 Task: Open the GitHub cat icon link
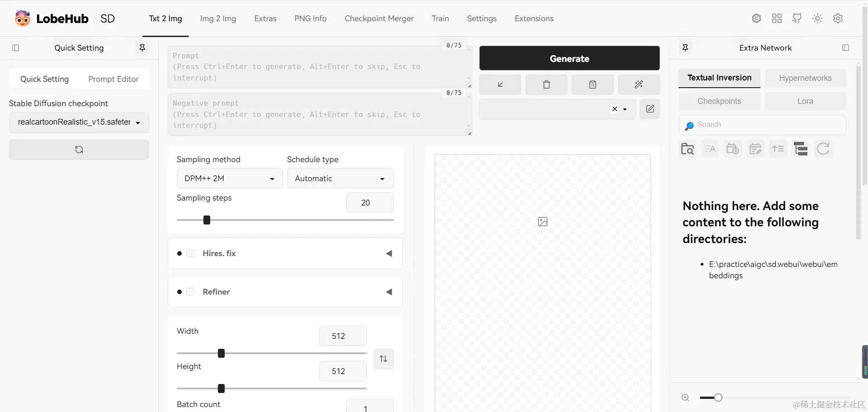point(797,19)
